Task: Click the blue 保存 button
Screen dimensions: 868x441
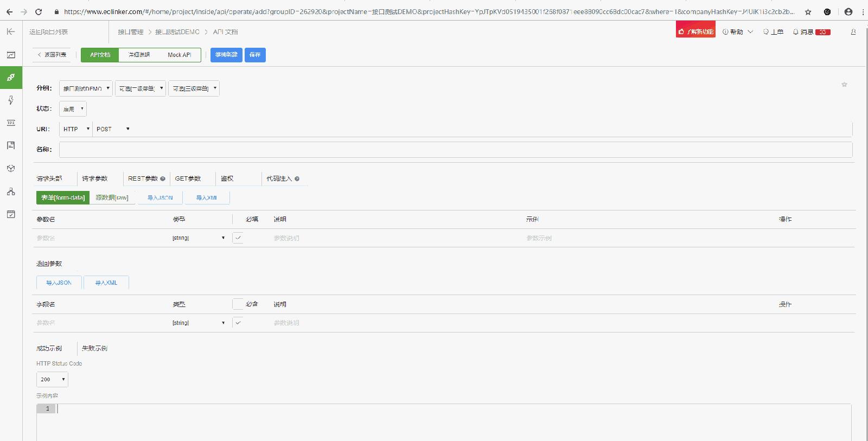Action: point(255,55)
